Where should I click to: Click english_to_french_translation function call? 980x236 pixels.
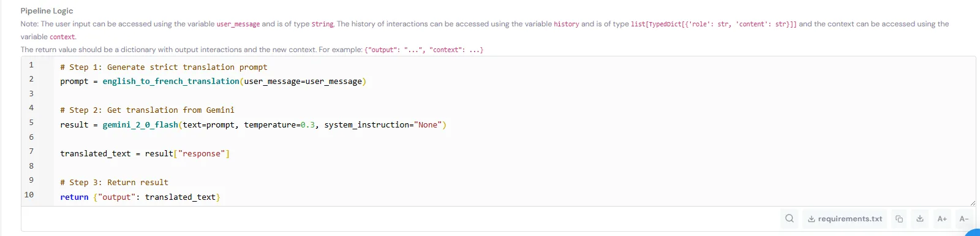[x=171, y=82]
